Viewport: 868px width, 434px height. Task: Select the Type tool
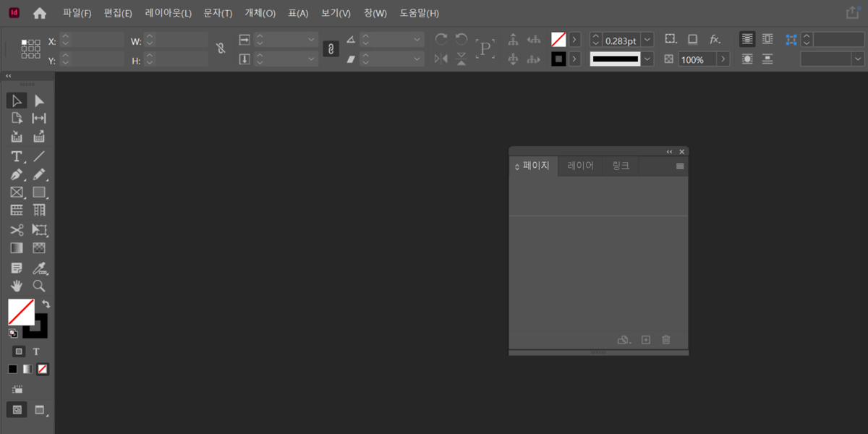point(17,156)
